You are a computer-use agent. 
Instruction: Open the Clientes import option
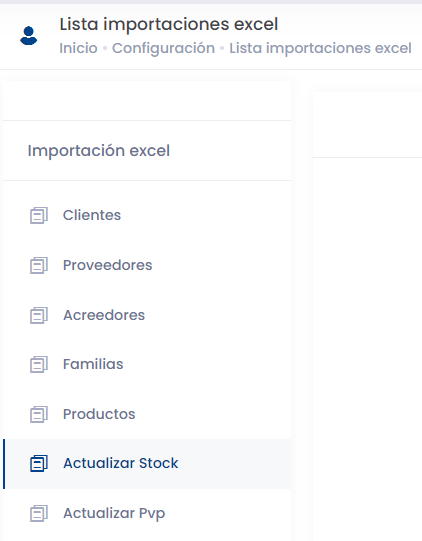147,215
